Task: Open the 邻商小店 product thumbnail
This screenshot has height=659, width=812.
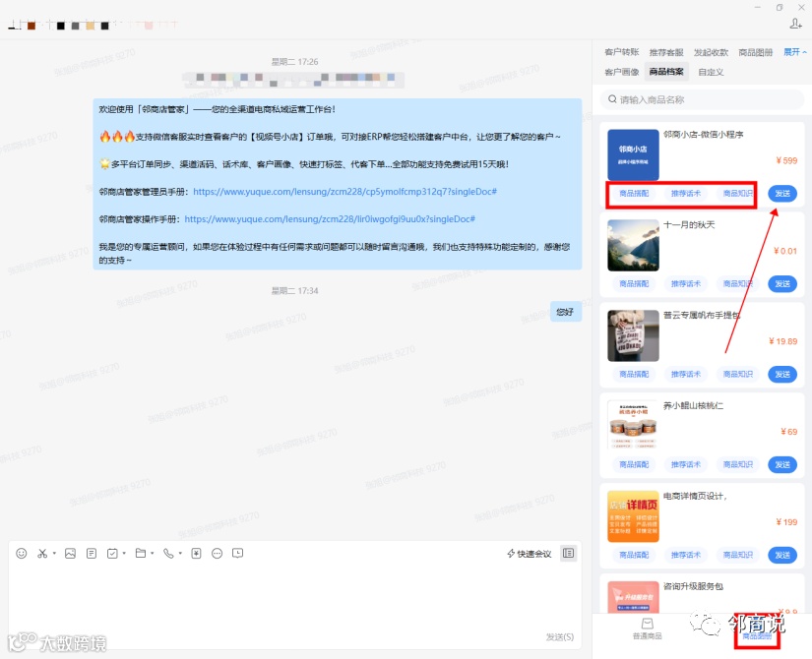Action: click(x=633, y=154)
